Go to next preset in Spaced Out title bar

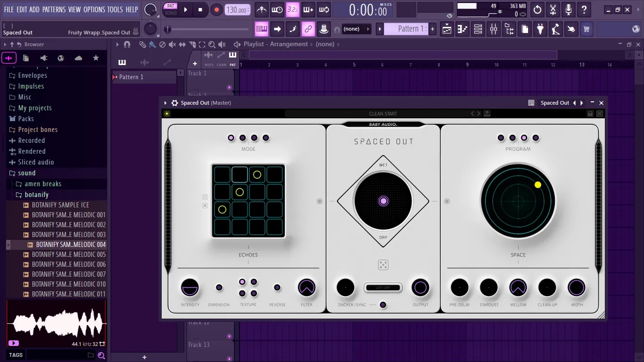coord(582,103)
